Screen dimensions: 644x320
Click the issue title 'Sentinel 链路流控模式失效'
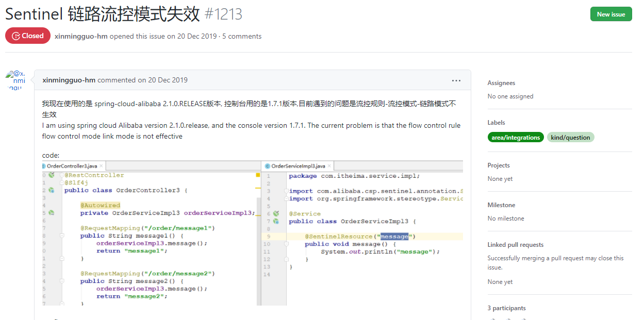pyautogui.click(x=103, y=14)
